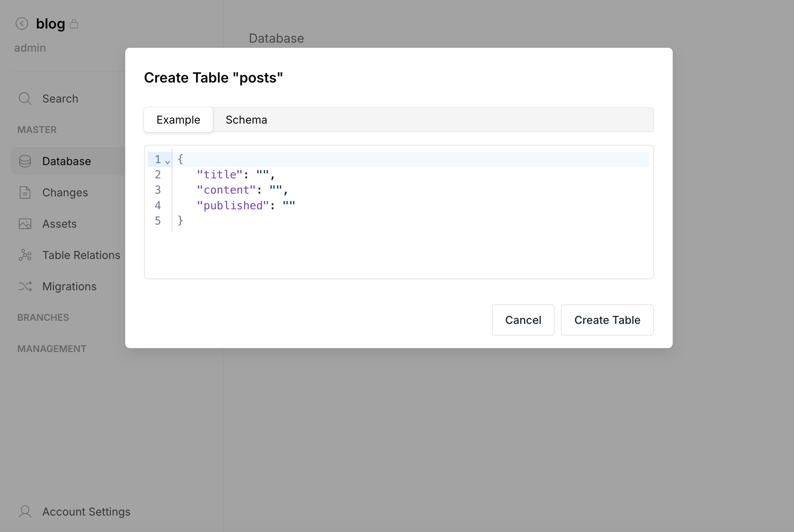Open the Migrations shuffle icon

click(x=25, y=286)
